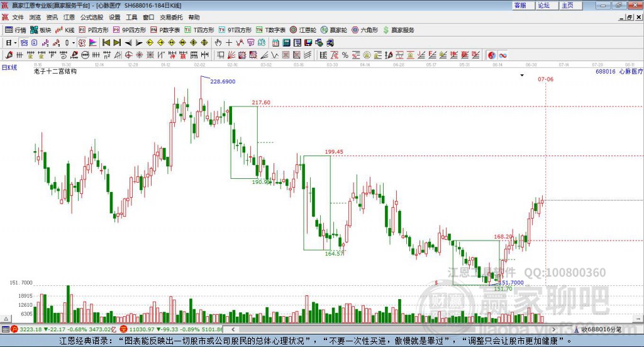Toggle the red-blue yin-yang button

(x=492, y=55)
